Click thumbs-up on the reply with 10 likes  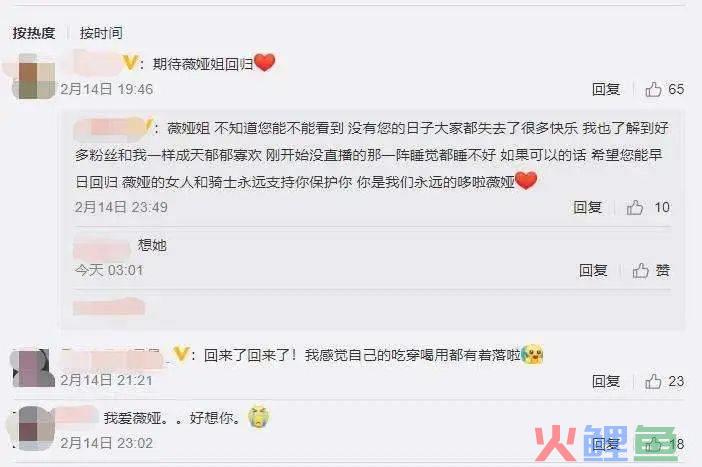[635, 207]
